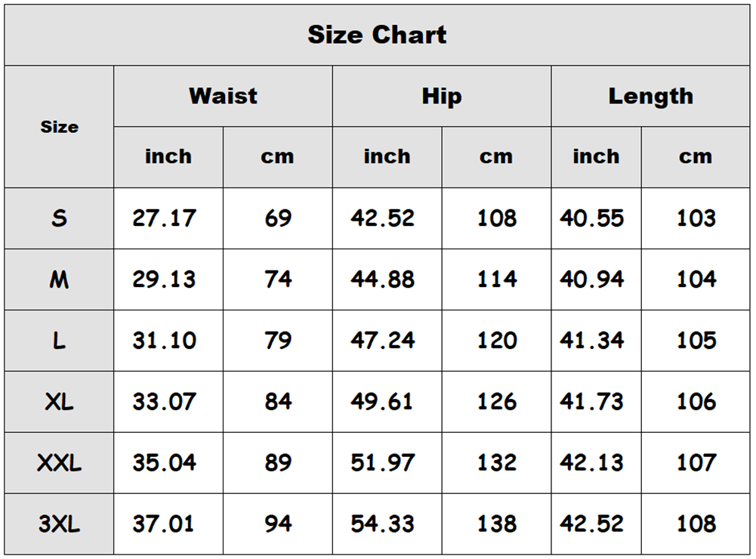Click the Size row header cell
This screenshot has height=559, width=756.
pyautogui.click(x=60, y=127)
